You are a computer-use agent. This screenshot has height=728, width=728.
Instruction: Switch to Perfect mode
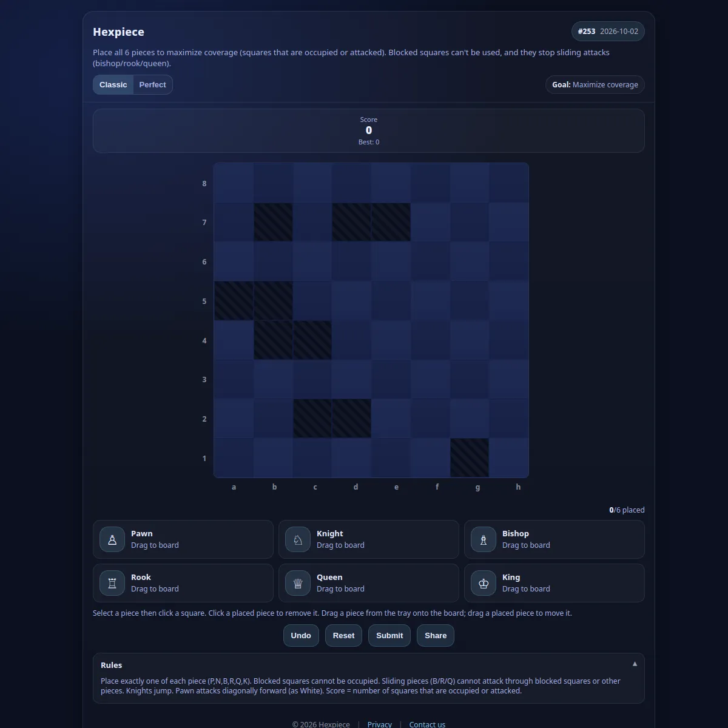[x=152, y=85]
